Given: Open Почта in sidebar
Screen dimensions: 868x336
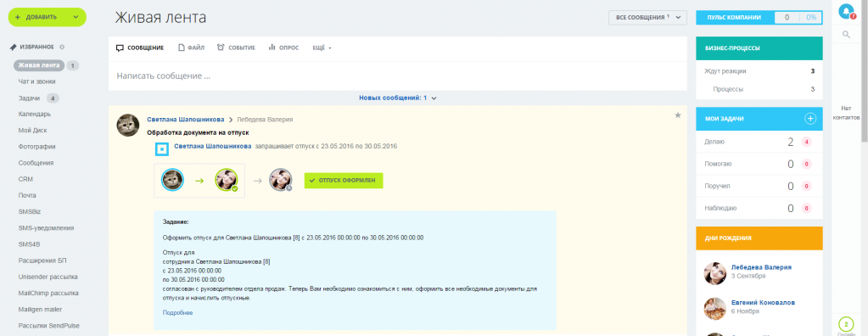Looking at the screenshot, I should coord(27,195).
